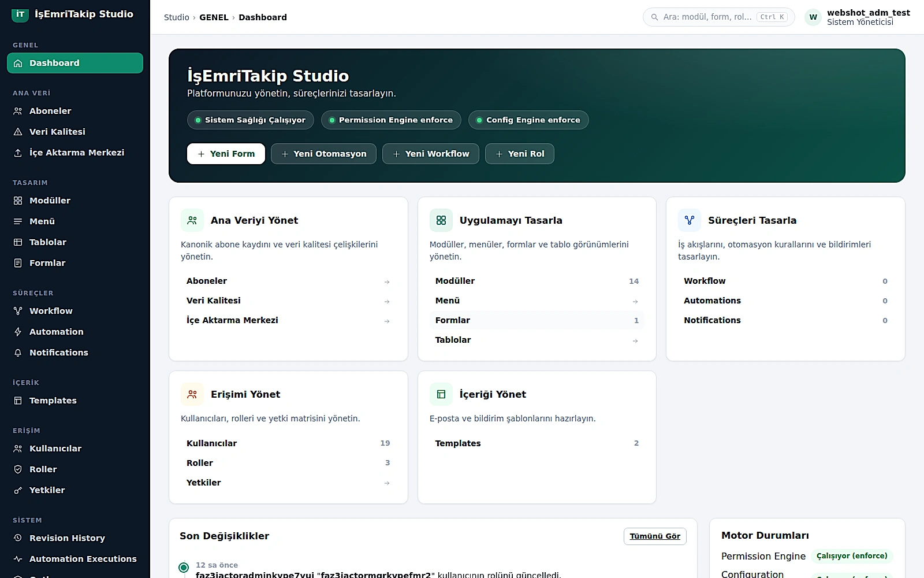Image resolution: width=924 pixels, height=578 pixels.
Task: Click the Süreçleri Tasarla card branch icon
Action: [690, 220]
